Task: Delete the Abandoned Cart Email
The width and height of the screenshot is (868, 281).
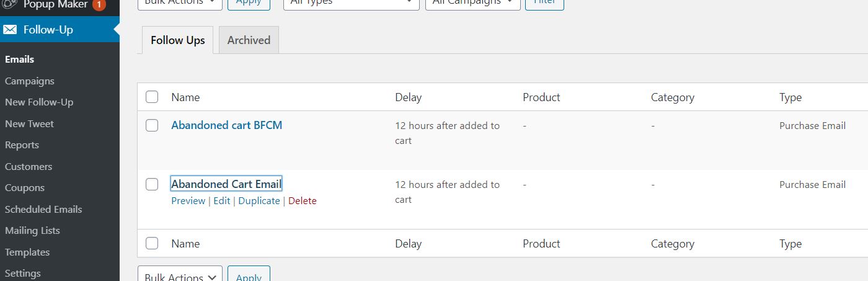Action: click(303, 200)
